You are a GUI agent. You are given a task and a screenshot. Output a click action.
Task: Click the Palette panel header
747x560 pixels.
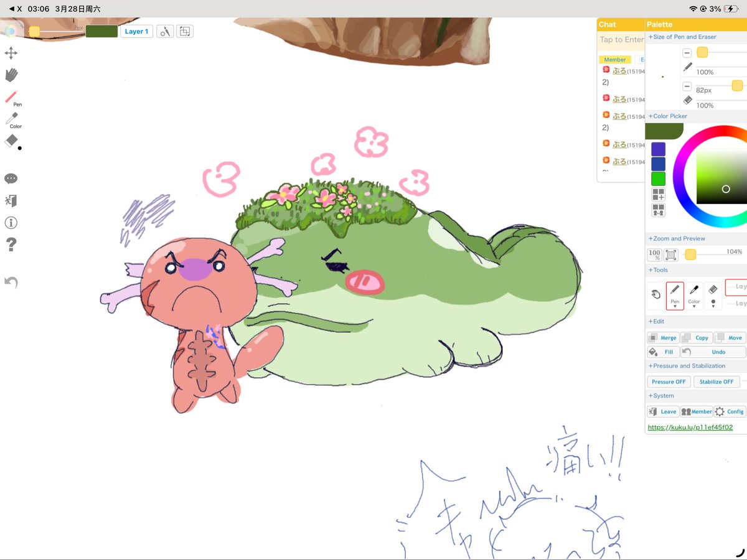point(696,24)
